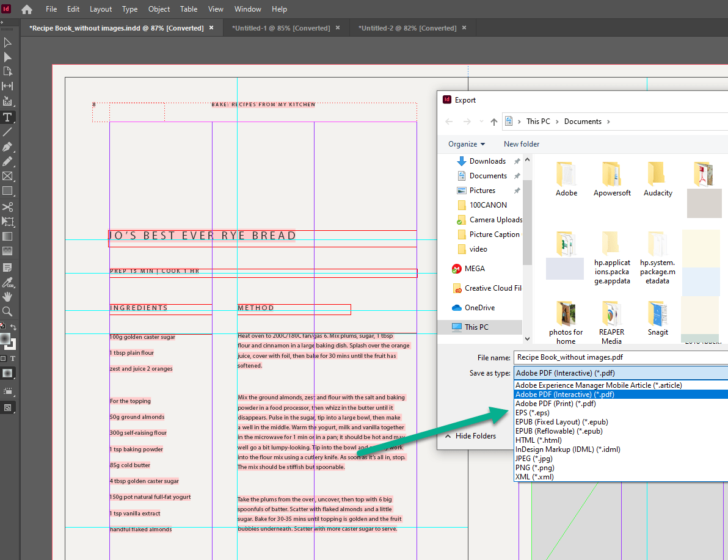Viewport: 728px width, 560px height.
Task: Activate the Line tool
Action: pos(8,132)
